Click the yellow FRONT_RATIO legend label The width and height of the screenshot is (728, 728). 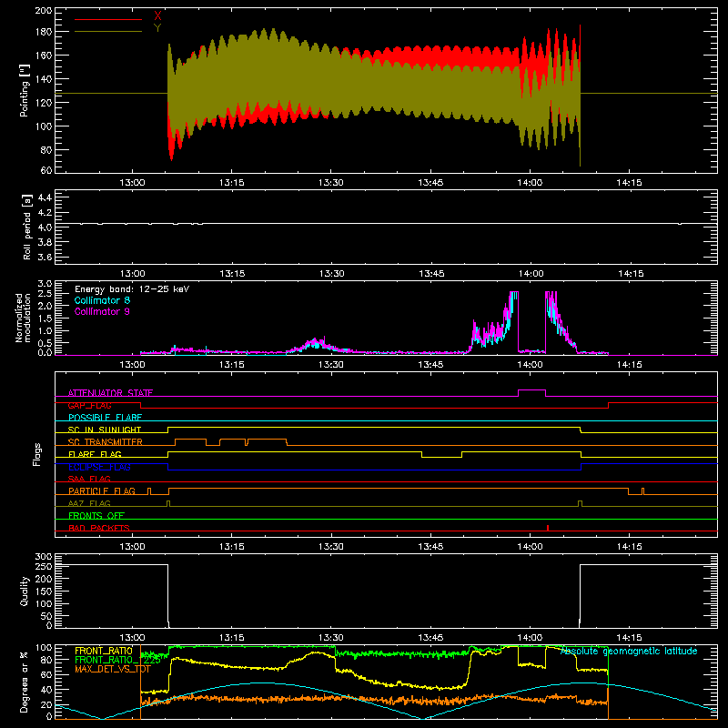click(104, 651)
